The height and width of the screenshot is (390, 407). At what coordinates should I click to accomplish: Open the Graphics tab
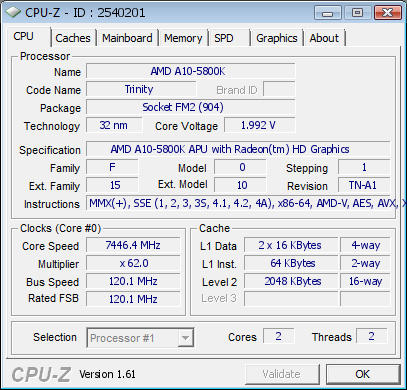pyautogui.click(x=277, y=38)
